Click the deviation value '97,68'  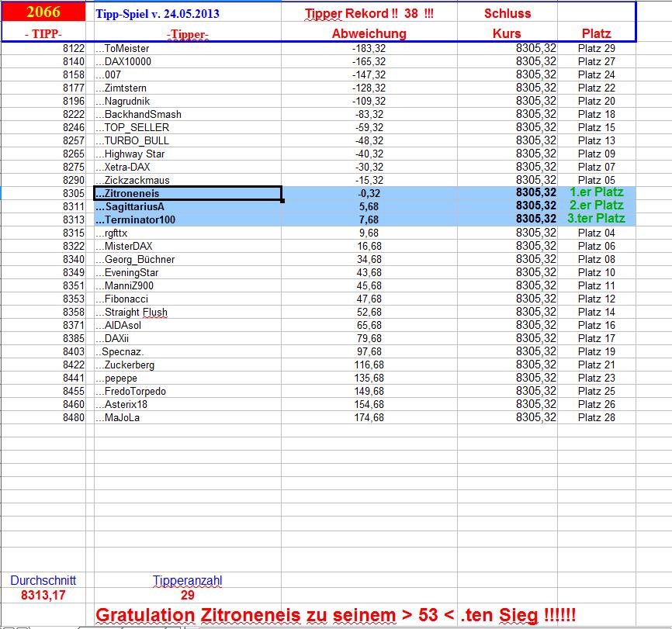coord(369,352)
